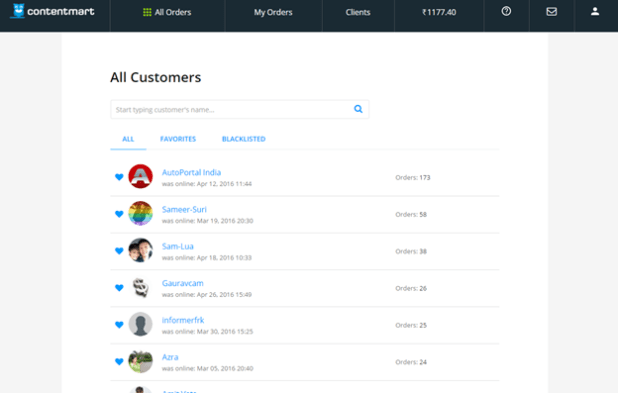Open the user profile icon
This screenshot has height=393, width=618.
(595, 11)
